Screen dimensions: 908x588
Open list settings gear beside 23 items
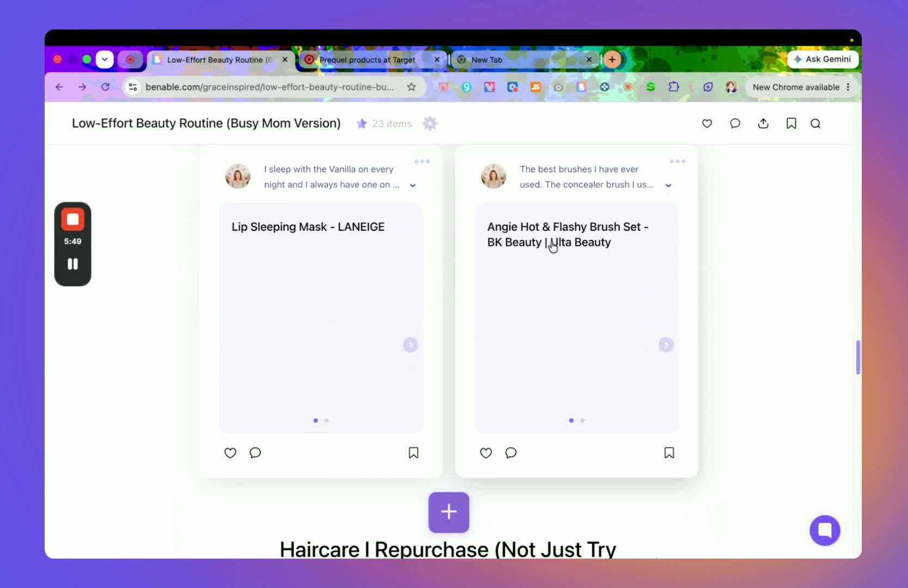coord(430,124)
